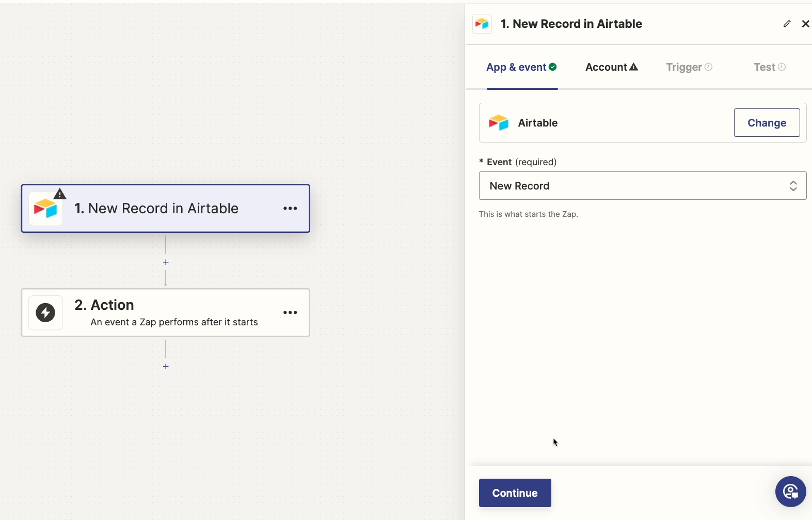The image size is (812, 520).
Task: Open the Test tab
Action: point(770,67)
